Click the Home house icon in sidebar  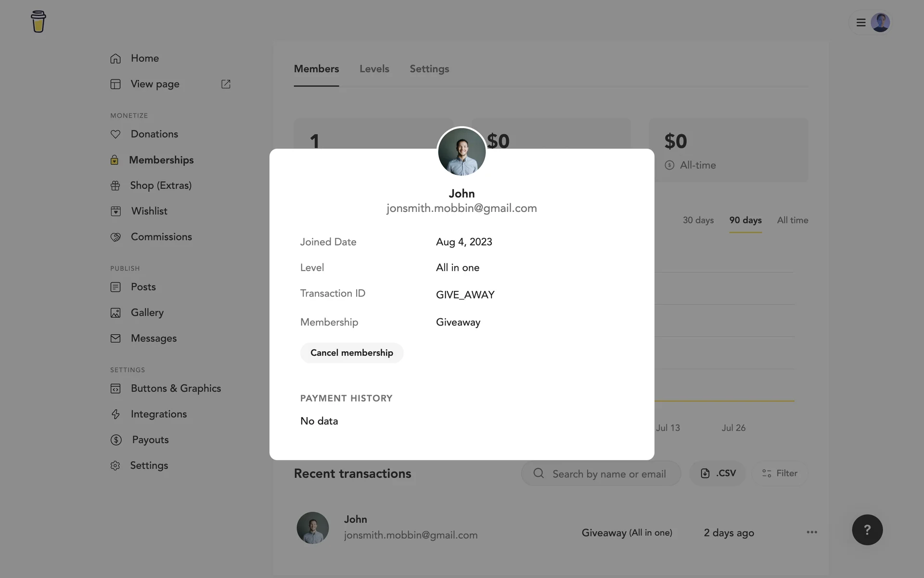click(115, 58)
